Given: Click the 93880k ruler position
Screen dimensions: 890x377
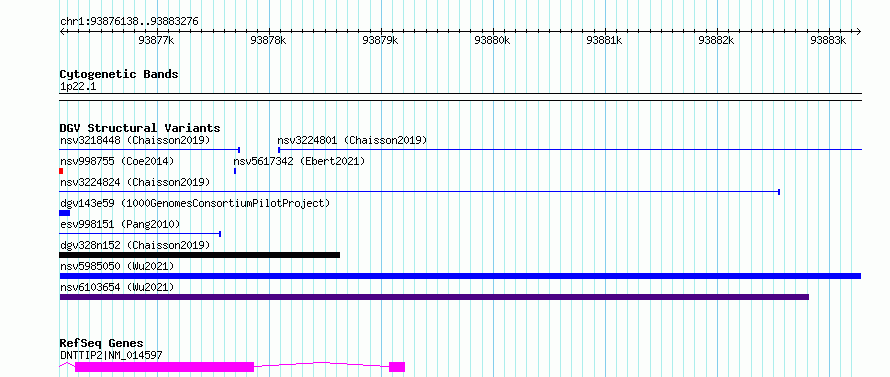Looking at the screenshot, I should [493, 40].
